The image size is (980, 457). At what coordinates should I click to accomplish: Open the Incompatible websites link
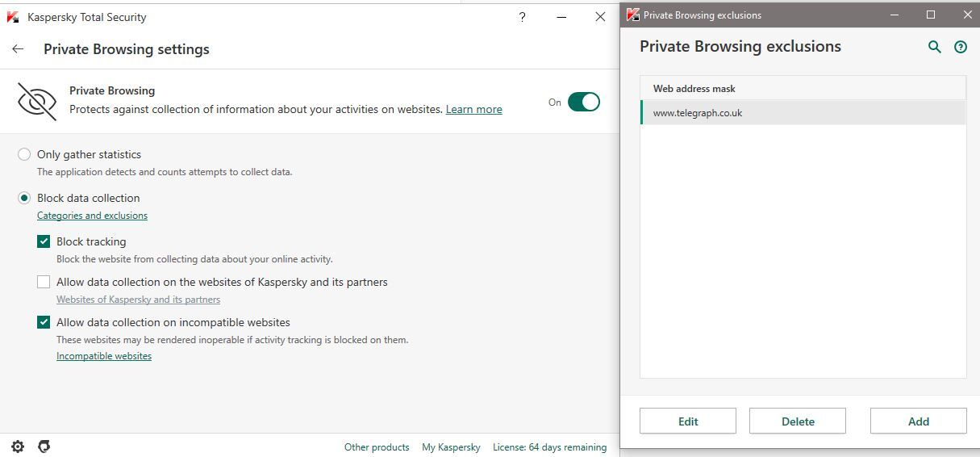[104, 356]
